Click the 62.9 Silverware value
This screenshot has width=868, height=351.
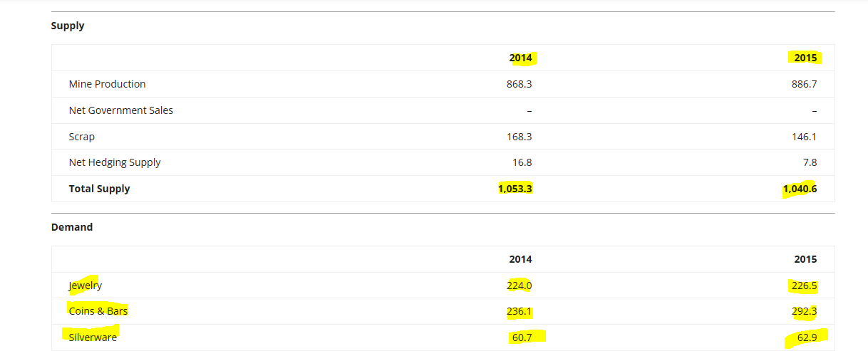[x=807, y=337]
